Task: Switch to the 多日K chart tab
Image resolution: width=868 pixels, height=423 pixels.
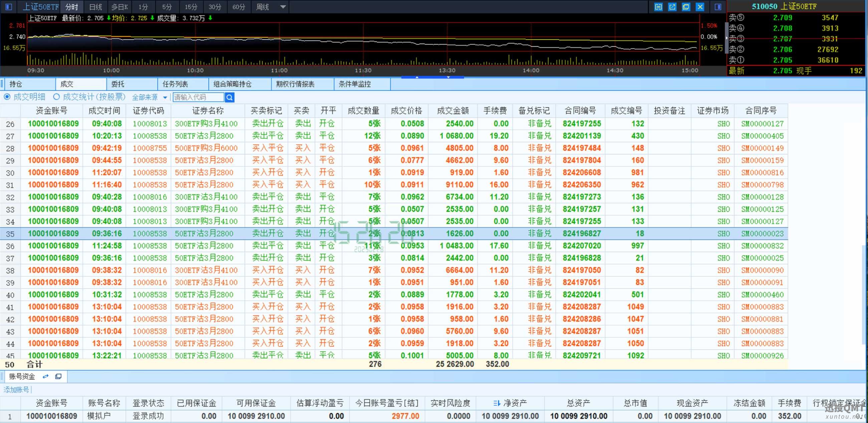Action: [x=120, y=7]
